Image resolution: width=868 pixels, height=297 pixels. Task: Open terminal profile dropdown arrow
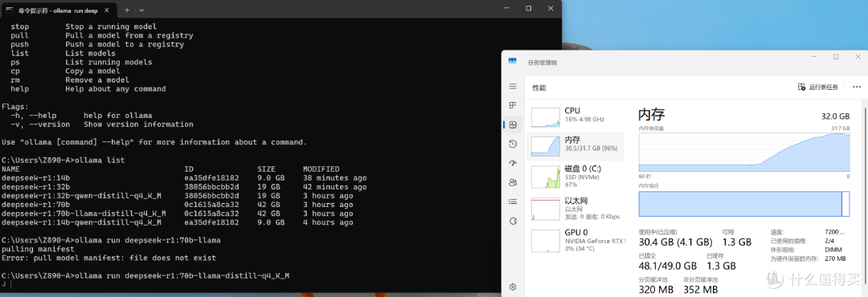tap(141, 10)
